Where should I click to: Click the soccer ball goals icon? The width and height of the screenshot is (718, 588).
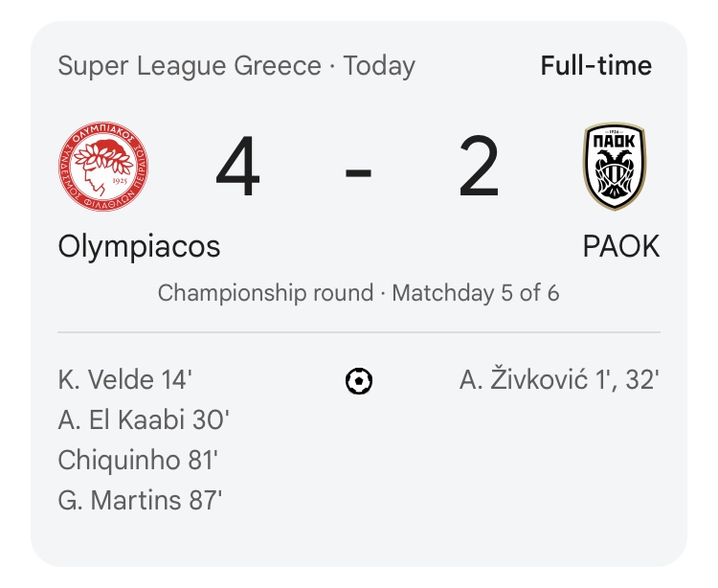pos(359,381)
